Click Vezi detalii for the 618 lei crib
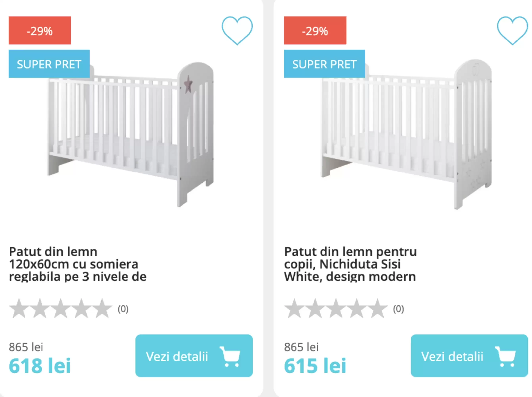Image resolution: width=532 pixels, height=397 pixels. [x=194, y=356]
